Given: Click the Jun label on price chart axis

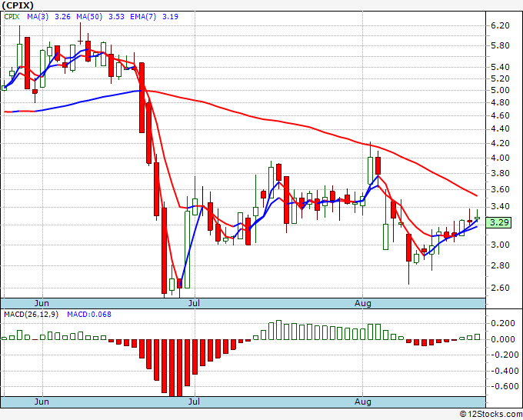Looking at the screenshot, I should [42, 303].
